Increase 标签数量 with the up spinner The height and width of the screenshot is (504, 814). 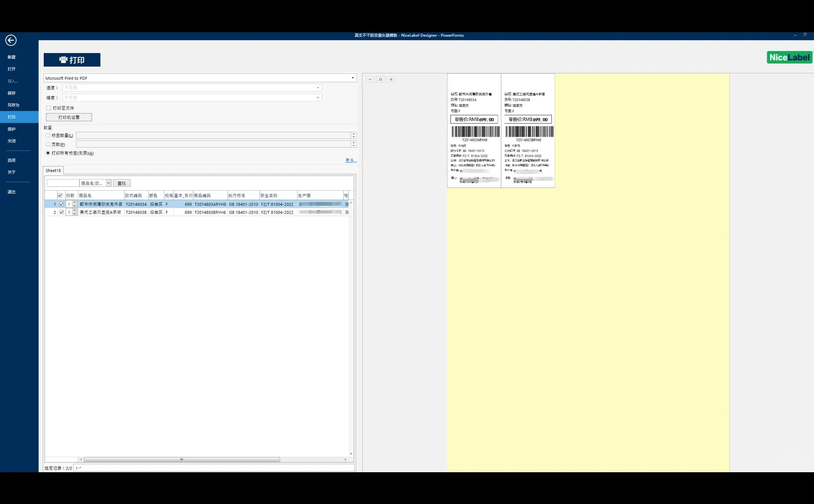point(354,134)
